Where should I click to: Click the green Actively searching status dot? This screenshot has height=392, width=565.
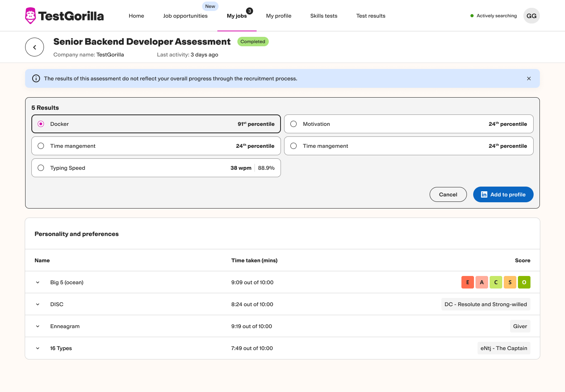(472, 16)
